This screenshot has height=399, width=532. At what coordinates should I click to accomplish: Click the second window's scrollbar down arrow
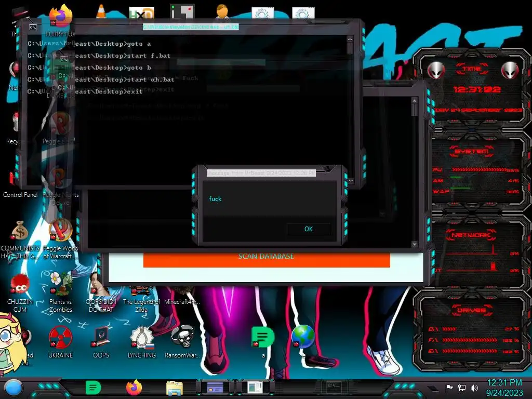414,244
